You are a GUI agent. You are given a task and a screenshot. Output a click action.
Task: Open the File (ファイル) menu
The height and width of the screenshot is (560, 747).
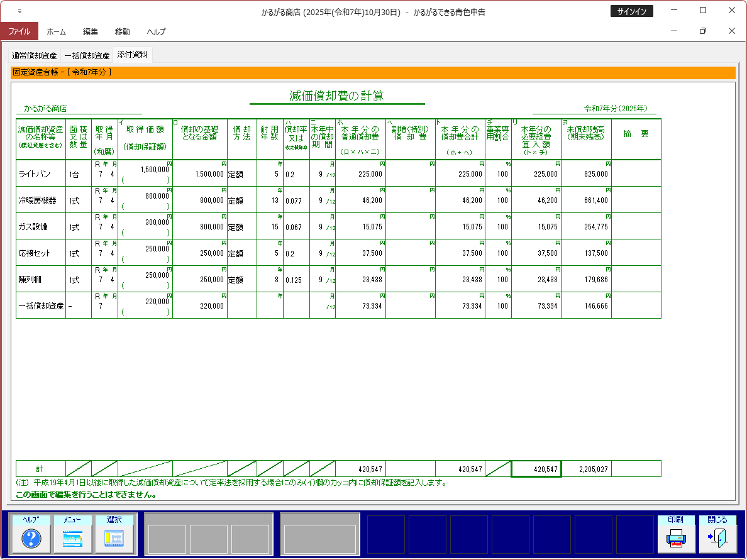(x=19, y=31)
